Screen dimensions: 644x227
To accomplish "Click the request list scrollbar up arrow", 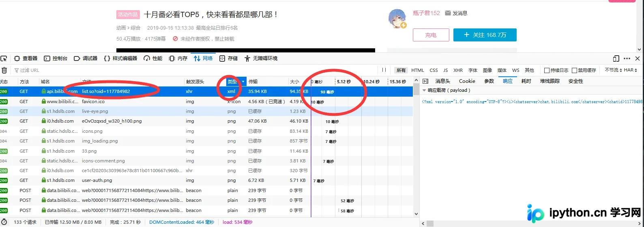I will point(416,81).
